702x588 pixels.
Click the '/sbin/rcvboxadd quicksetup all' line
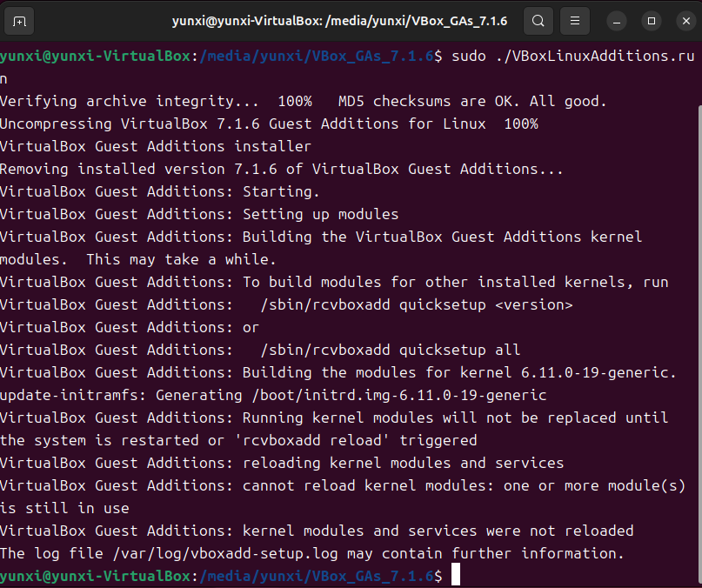click(391, 350)
